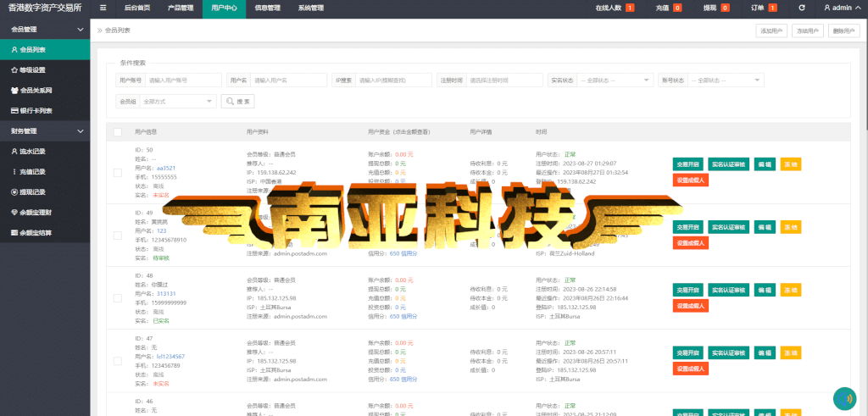
Task: Click the 余额宝理财 diamond icon
Action: [14, 213]
